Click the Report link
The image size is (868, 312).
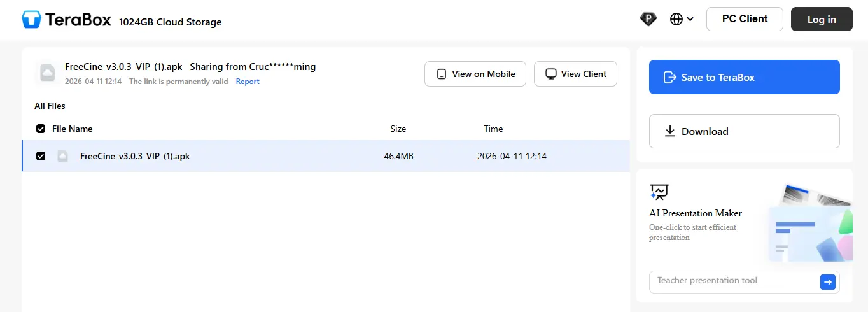(248, 82)
